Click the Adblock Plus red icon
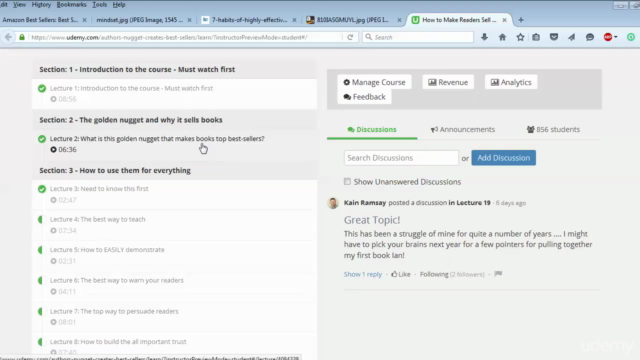The width and height of the screenshot is (640, 360). click(x=608, y=37)
